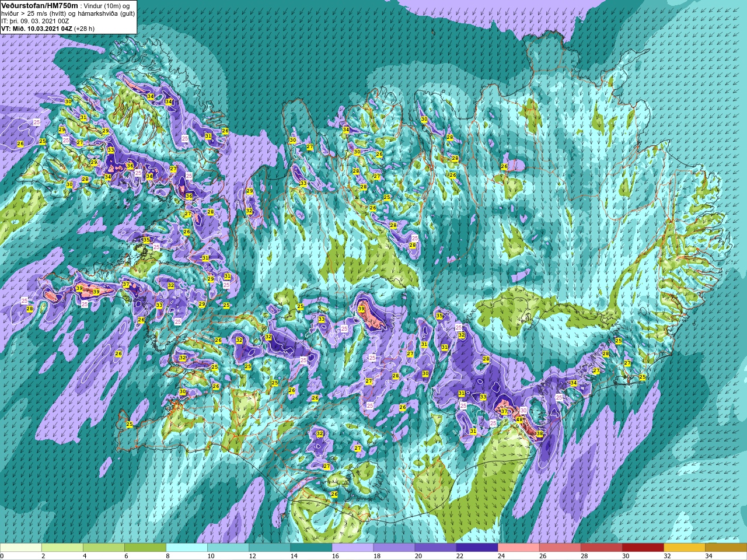Click the 6–8 m/s olive green legend swatch
Screen dimensions: 747x560
pos(145,548)
